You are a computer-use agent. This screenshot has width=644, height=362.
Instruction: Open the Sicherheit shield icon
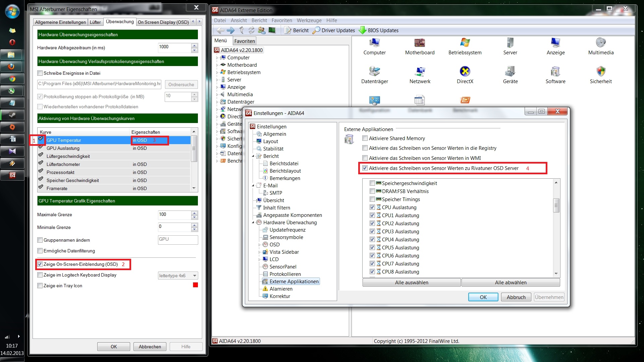point(601,71)
